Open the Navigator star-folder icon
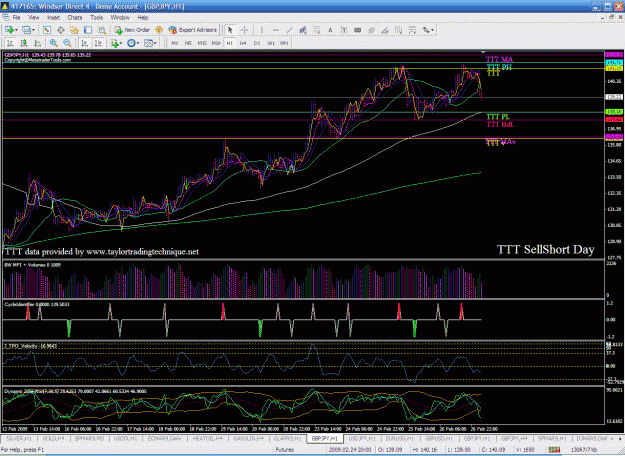625x456 pixels. click(74, 30)
